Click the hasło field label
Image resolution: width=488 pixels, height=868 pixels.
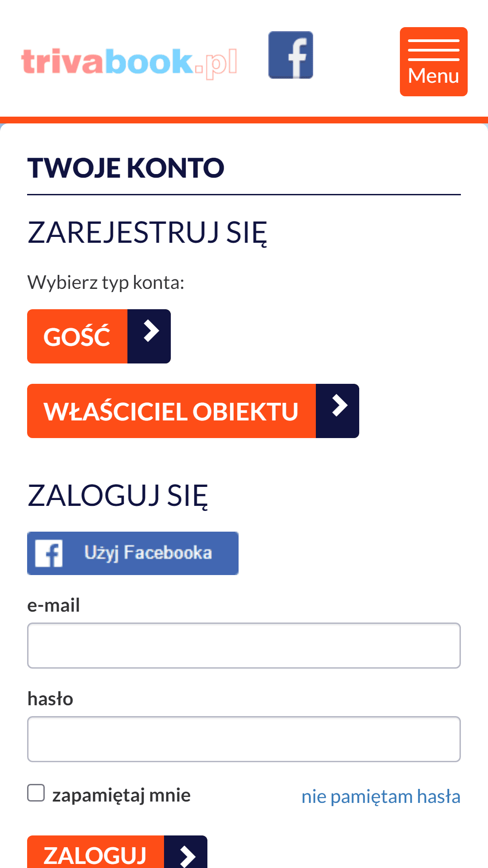coord(50,698)
